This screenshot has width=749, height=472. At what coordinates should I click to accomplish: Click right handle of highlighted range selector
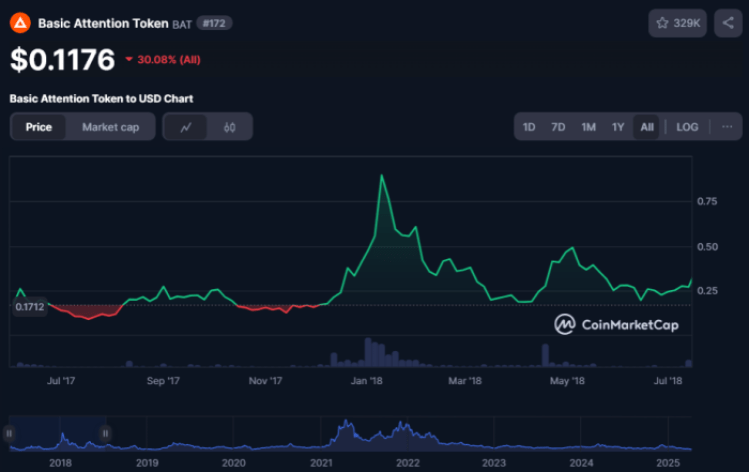104,433
